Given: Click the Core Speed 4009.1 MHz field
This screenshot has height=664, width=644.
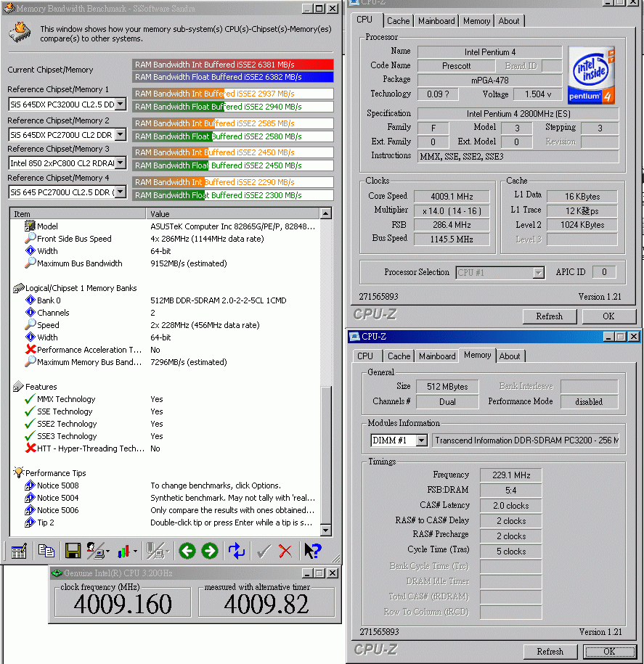Looking at the screenshot, I should 452,197.
